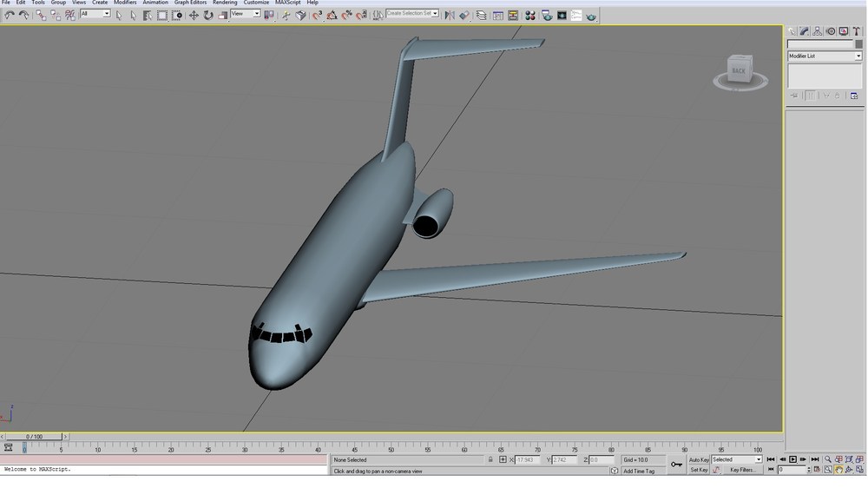The width and height of the screenshot is (868, 488).
Task: Click the Add Time Tag button
Action: point(639,471)
